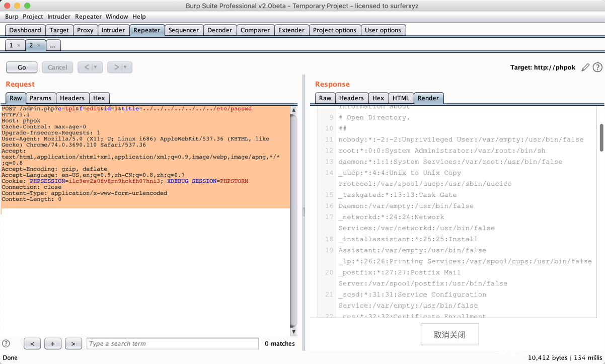
Task: Close Repeater tab 1 with its ×
Action: [x=19, y=45]
